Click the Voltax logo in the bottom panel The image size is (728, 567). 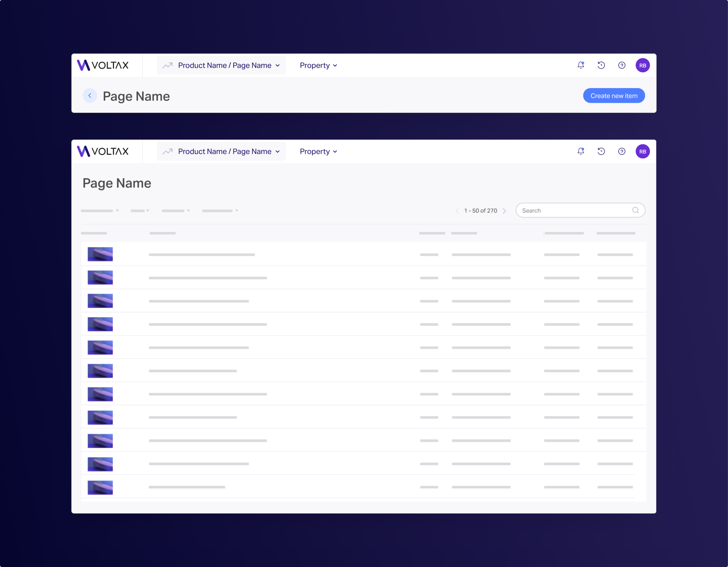point(103,151)
